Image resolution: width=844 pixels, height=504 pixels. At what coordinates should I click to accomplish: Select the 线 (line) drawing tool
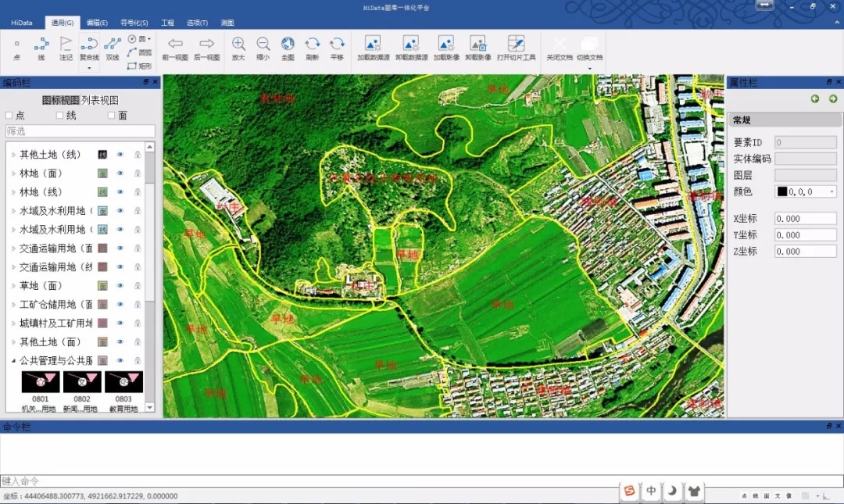41,48
